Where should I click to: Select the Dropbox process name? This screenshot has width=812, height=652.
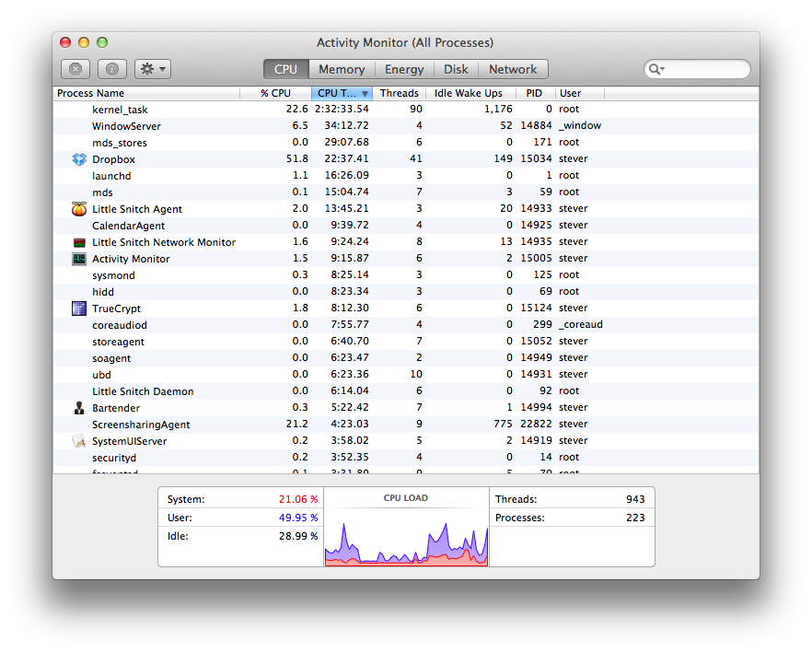tap(113, 159)
